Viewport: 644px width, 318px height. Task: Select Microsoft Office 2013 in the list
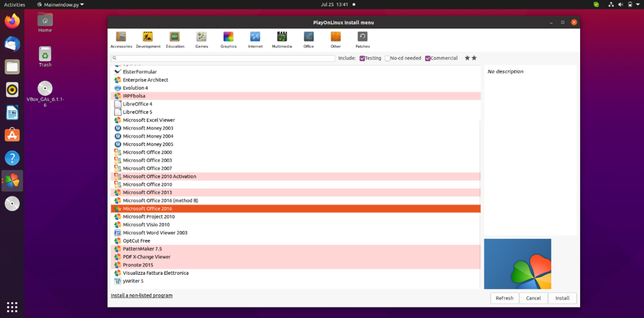(147, 193)
